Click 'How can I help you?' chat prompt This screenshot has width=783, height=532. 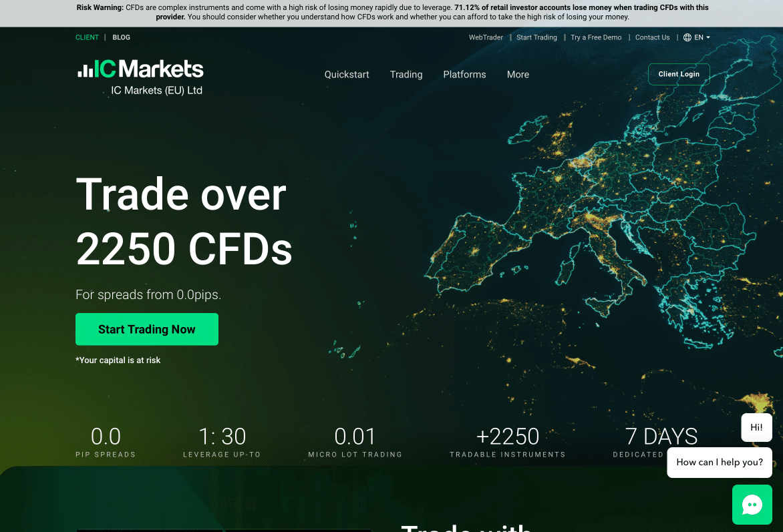(x=719, y=462)
